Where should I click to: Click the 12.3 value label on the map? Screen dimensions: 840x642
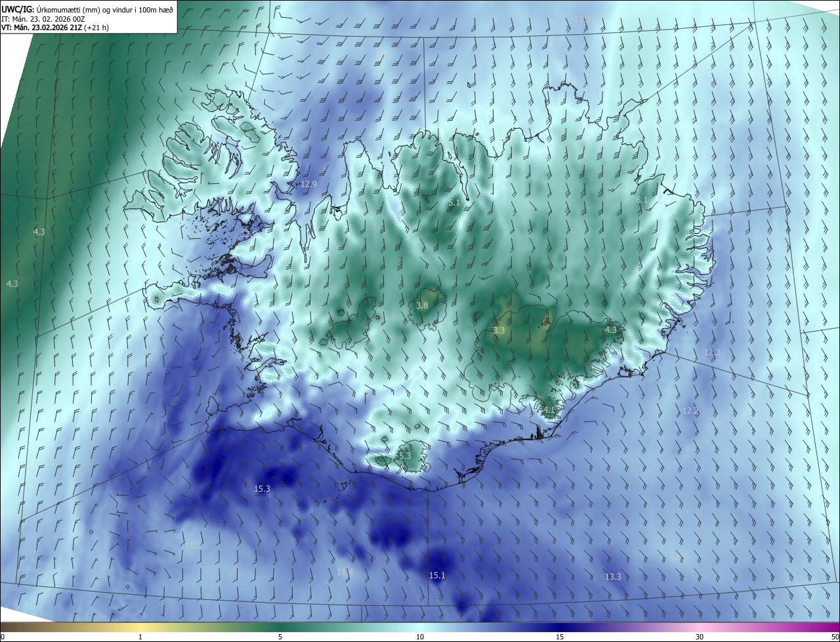tap(712, 352)
